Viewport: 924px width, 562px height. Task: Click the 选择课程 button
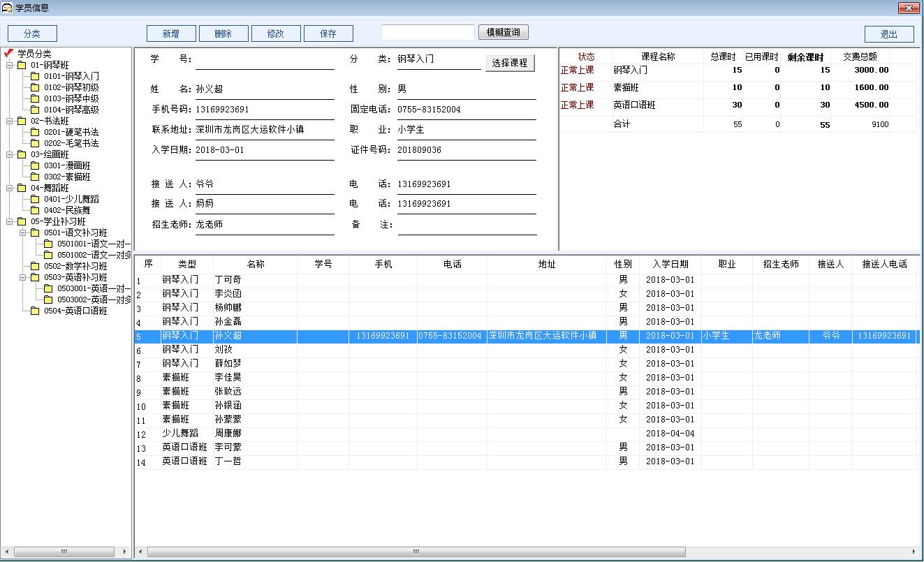tap(510, 62)
